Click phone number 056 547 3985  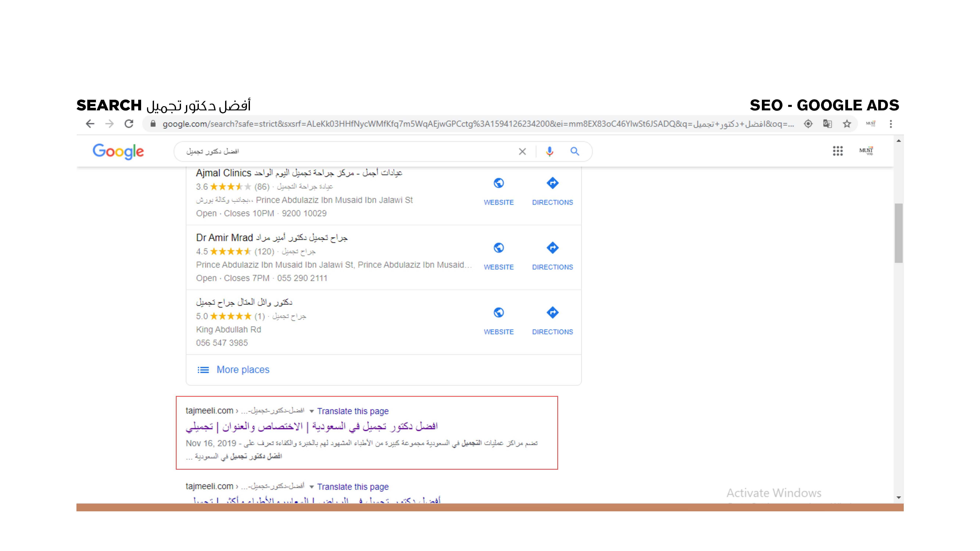point(222,343)
